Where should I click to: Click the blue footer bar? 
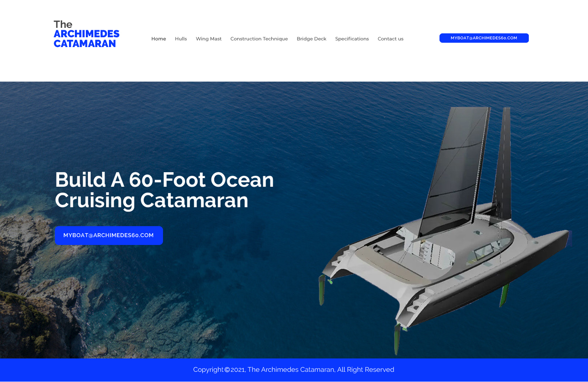tap(294, 370)
